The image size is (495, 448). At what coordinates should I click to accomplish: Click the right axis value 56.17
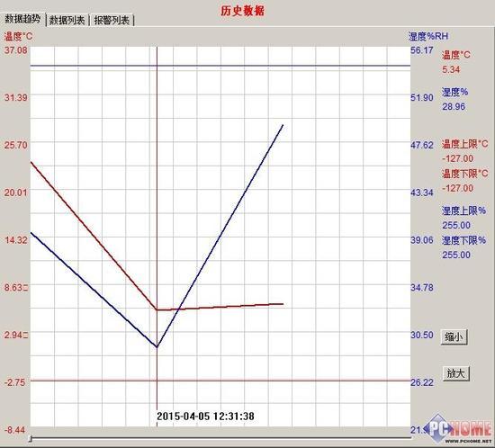[422, 50]
